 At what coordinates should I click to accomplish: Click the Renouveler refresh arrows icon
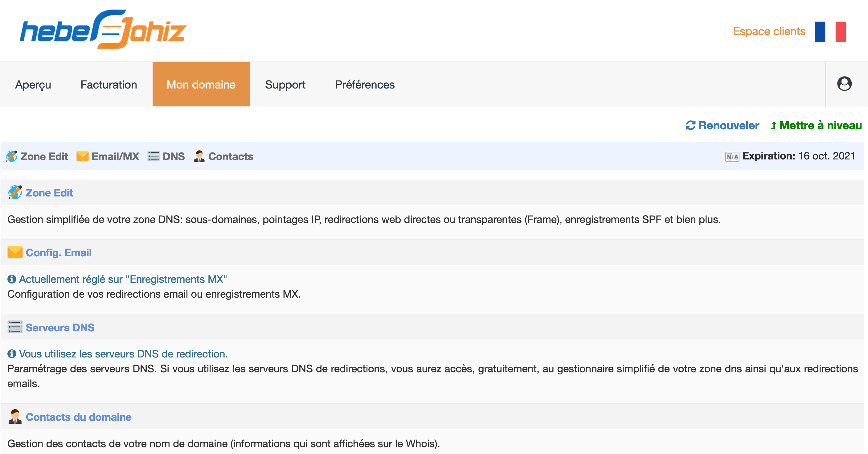(690, 126)
